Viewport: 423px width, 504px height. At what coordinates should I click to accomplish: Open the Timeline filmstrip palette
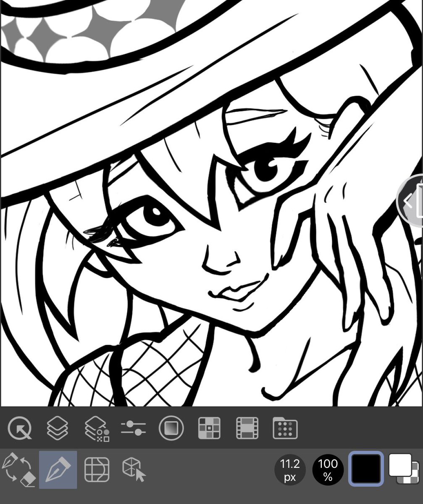pos(247,428)
